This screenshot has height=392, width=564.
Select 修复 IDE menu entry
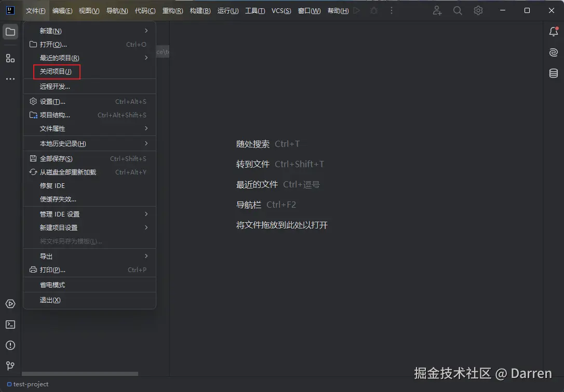point(89,185)
